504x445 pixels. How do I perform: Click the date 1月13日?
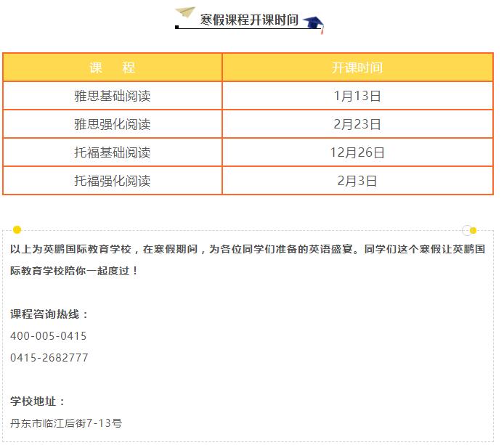click(357, 96)
